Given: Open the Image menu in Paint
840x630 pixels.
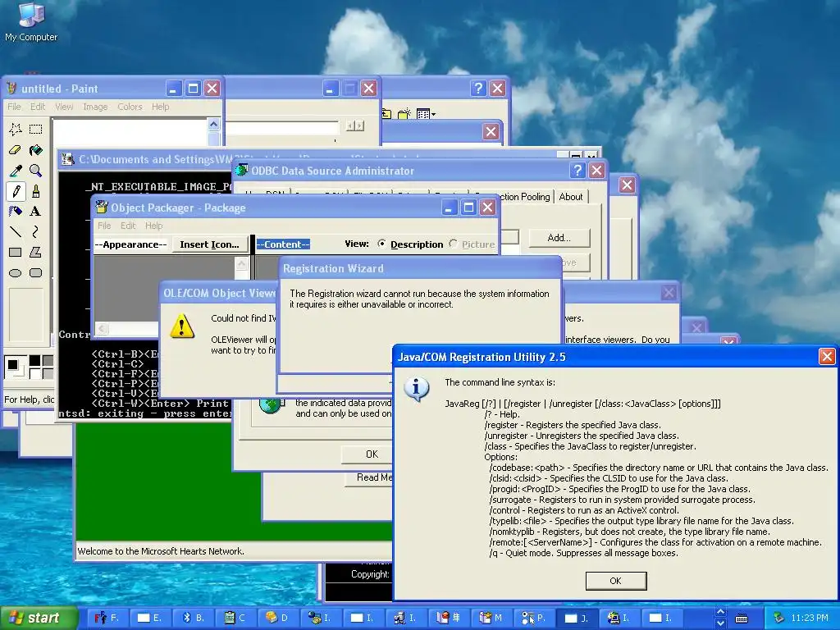Looking at the screenshot, I should point(95,107).
